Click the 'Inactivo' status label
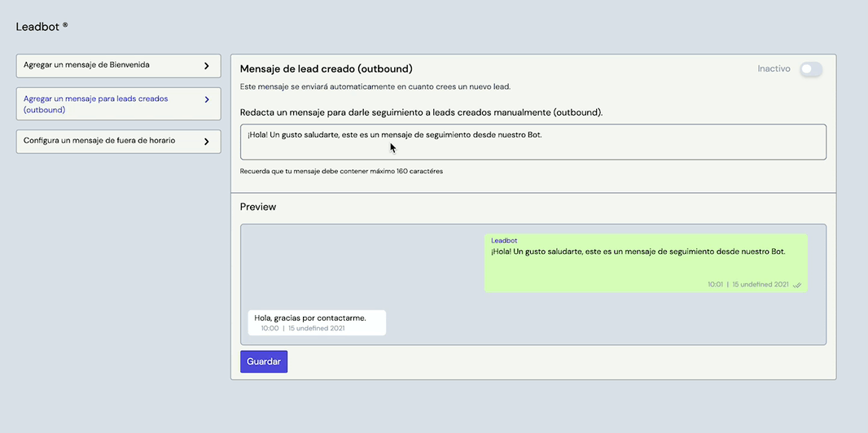Image resolution: width=868 pixels, height=433 pixels. pyautogui.click(x=774, y=69)
